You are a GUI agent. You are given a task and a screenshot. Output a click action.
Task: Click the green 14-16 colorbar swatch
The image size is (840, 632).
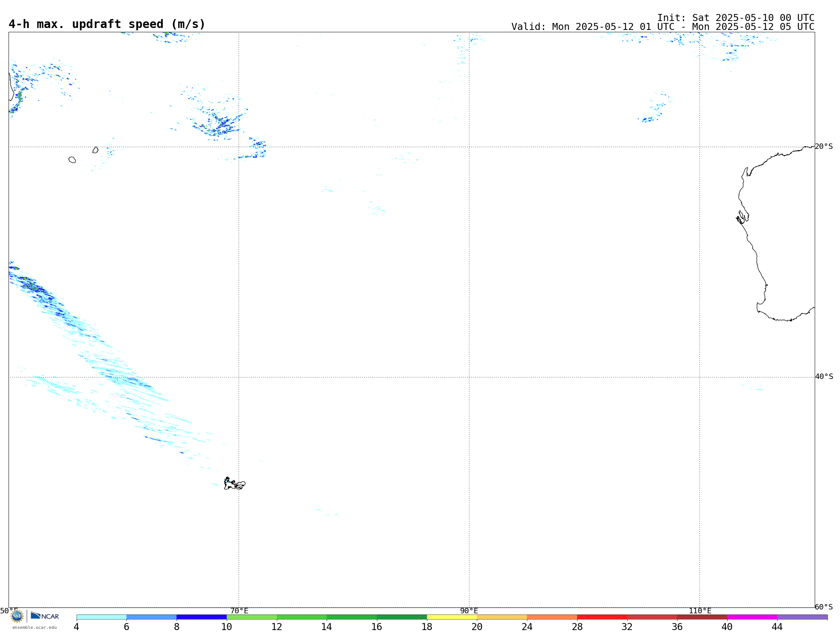(352, 617)
